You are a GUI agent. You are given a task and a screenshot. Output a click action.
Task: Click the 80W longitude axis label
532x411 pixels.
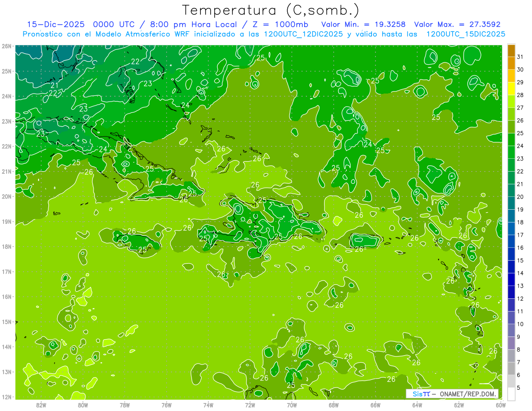click(x=83, y=405)
